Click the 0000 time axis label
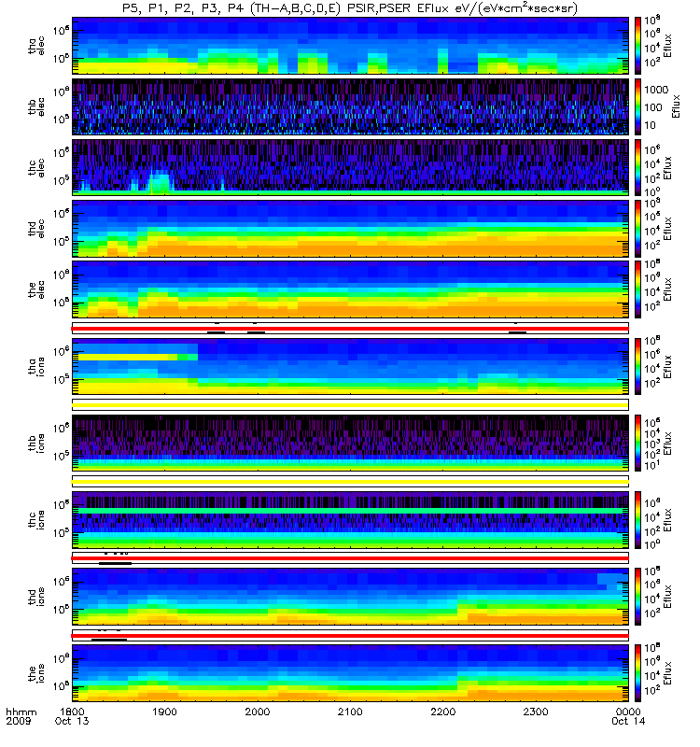This screenshot has width=700, height=747. [628, 712]
